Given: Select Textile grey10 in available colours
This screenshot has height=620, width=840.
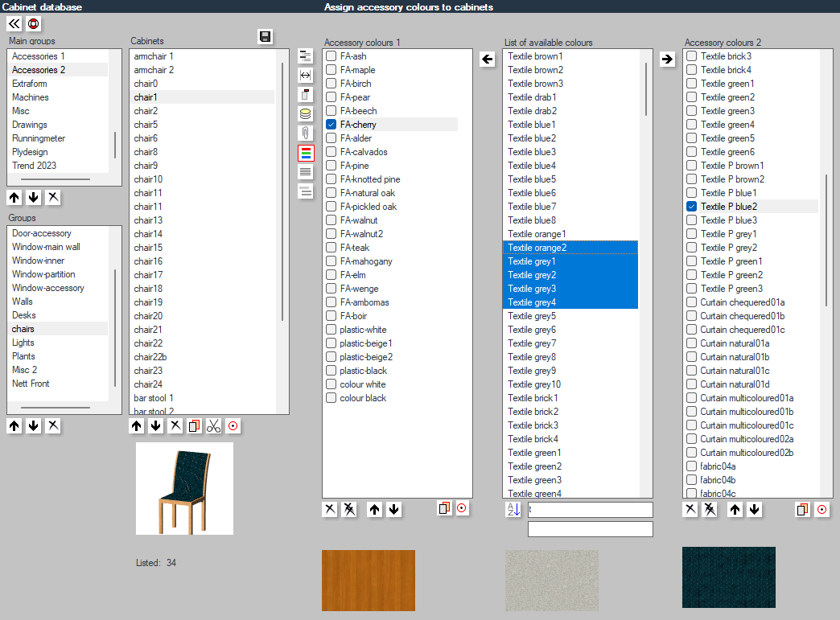Looking at the screenshot, I should (570, 384).
